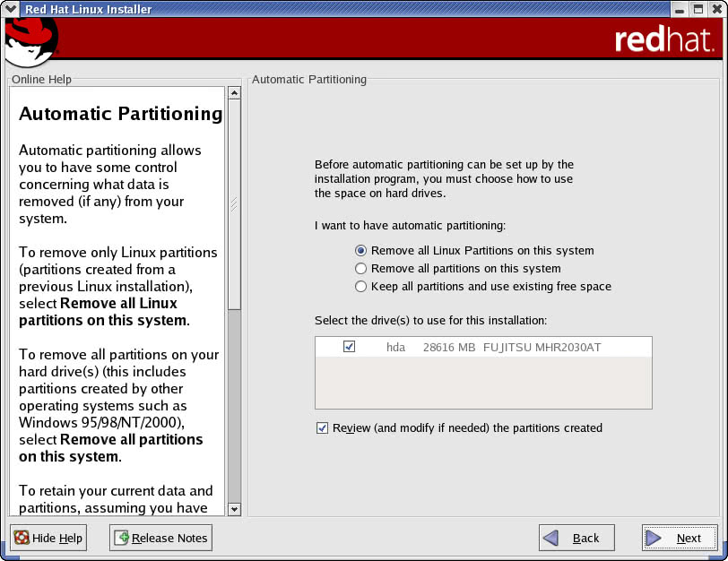Click the help pane scrollbar thumb
728x561 pixels.
[x=235, y=204]
